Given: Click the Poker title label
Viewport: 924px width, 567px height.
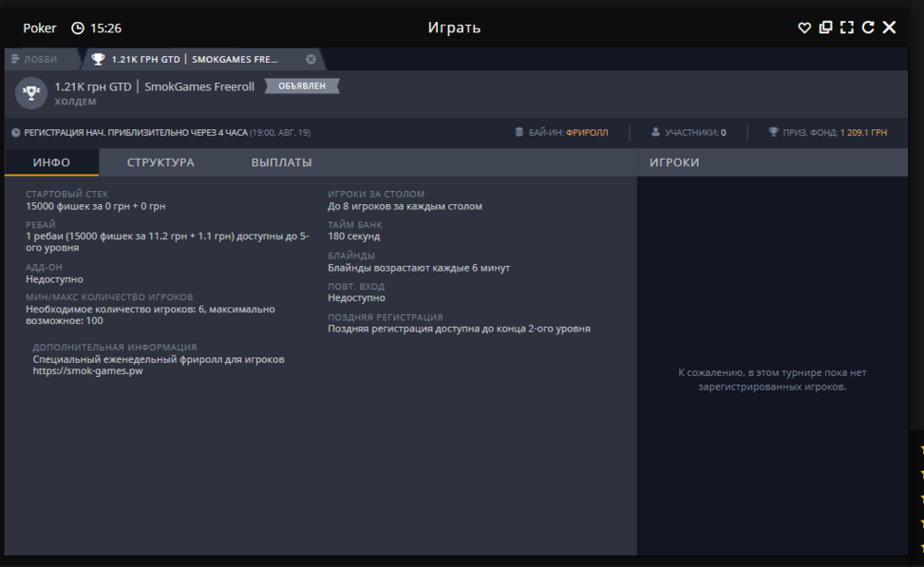Looking at the screenshot, I should click(x=40, y=29).
